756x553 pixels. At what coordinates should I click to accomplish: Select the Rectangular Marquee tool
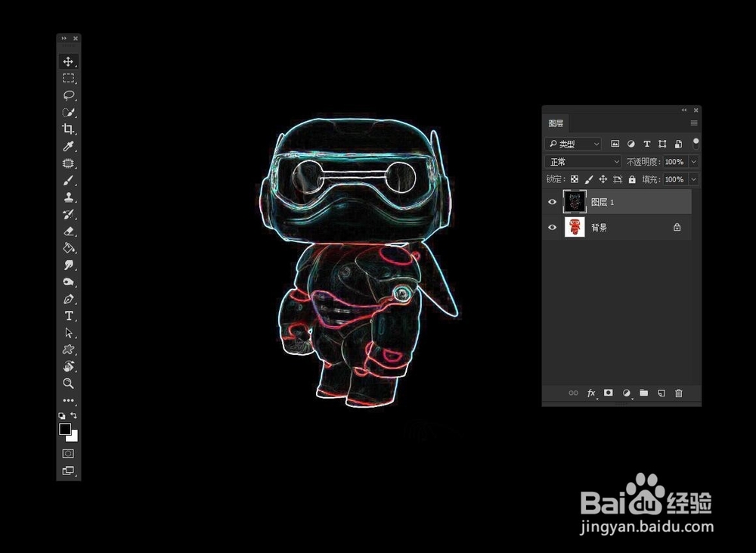pyautogui.click(x=68, y=78)
